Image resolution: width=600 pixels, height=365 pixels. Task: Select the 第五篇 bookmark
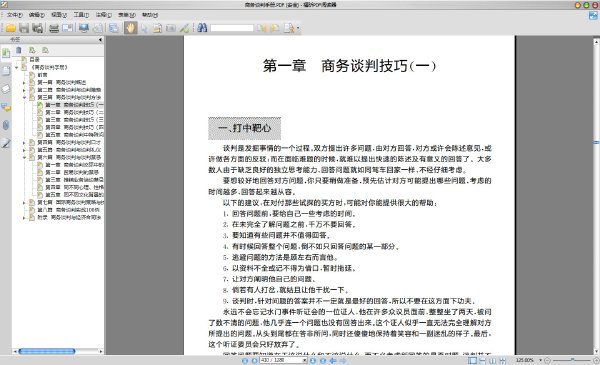pyautogui.click(x=69, y=150)
